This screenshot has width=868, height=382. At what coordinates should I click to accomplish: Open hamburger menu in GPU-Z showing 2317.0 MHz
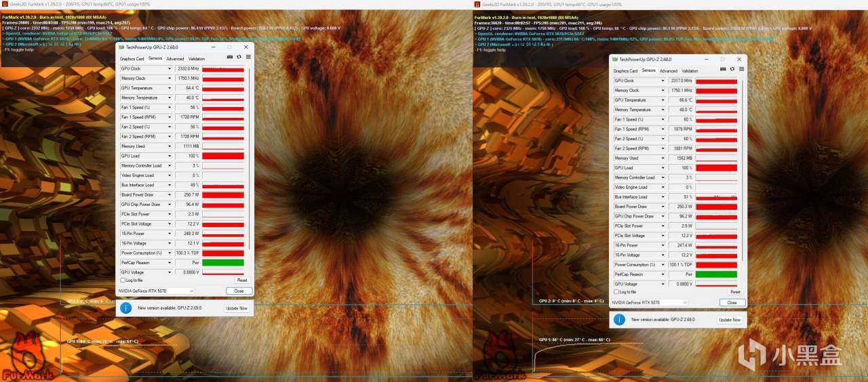(x=741, y=69)
